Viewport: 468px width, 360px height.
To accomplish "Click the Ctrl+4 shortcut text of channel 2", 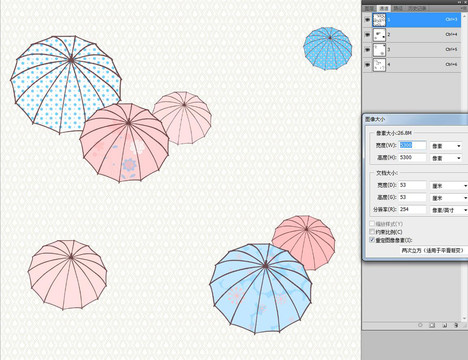I will click(x=451, y=34).
